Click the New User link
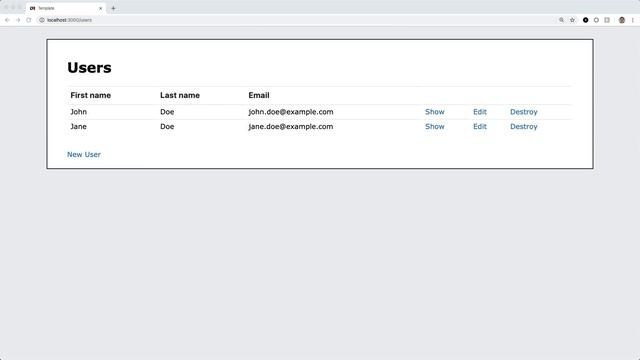 pyautogui.click(x=84, y=154)
